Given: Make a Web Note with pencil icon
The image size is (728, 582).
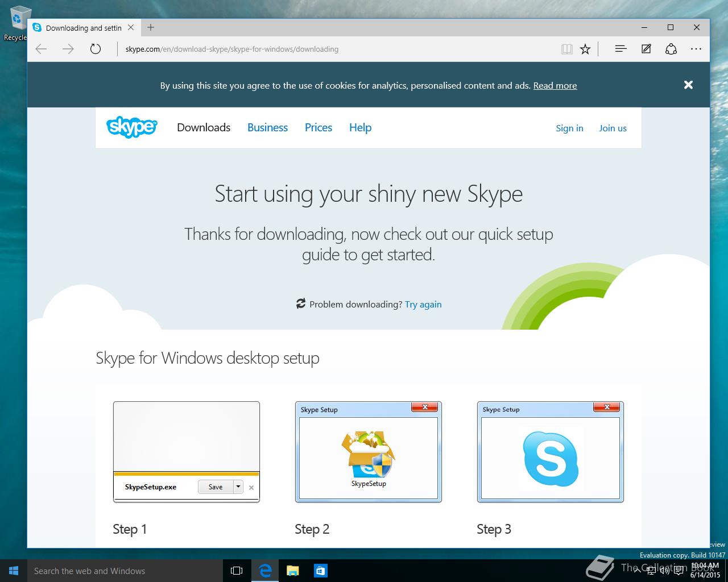Looking at the screenshot, I should point(646,49).
